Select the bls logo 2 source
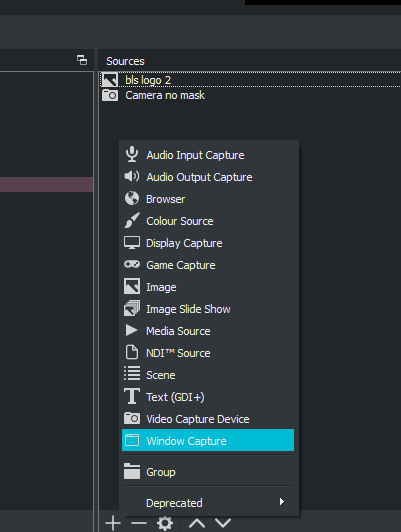 pos(250,80)
